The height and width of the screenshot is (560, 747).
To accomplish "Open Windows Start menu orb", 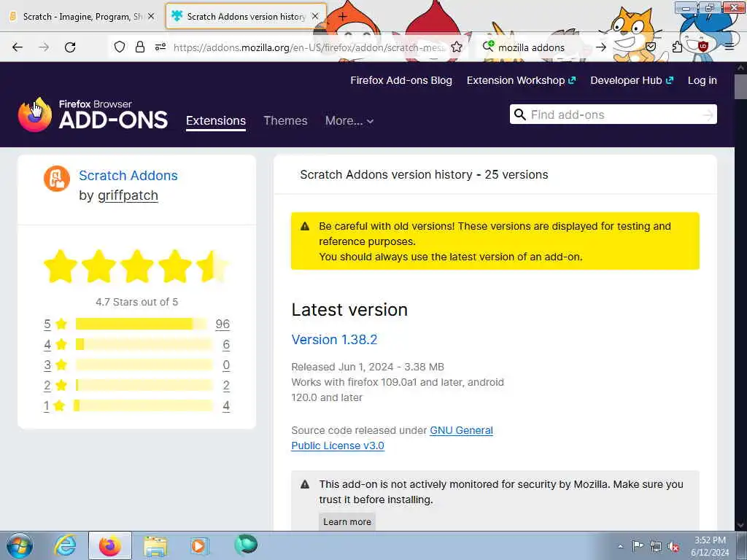I will (20, 545).
